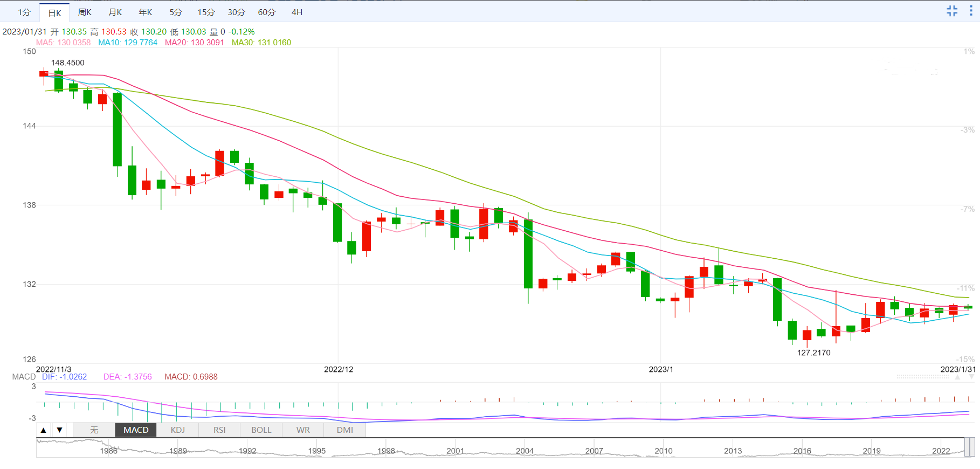Click the black up arrow beside indicator tabs
Image resolution: width=980 pixels, height=469 pixels.
pos(44,430)
